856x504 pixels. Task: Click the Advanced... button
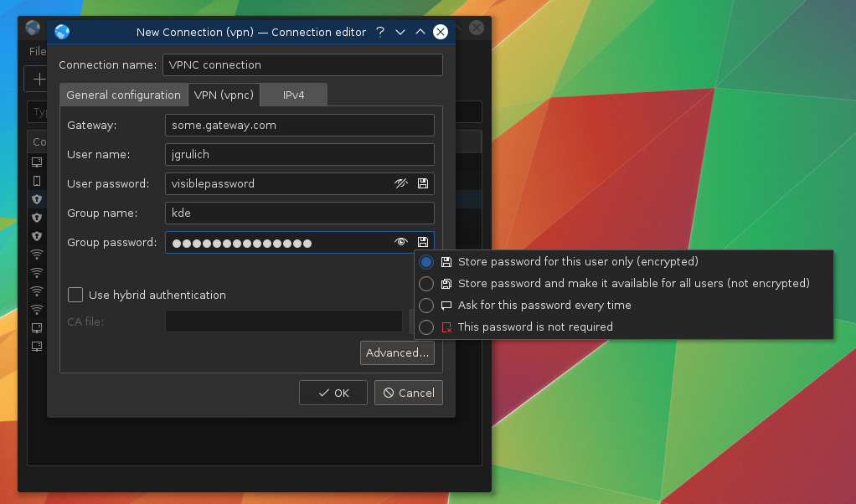point(397,352)
